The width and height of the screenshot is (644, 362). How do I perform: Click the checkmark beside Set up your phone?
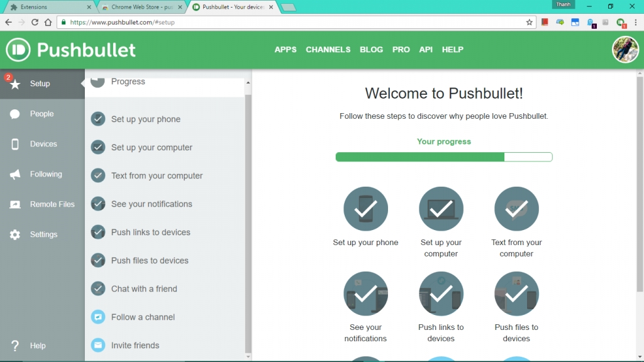click(x=98, y=119)
